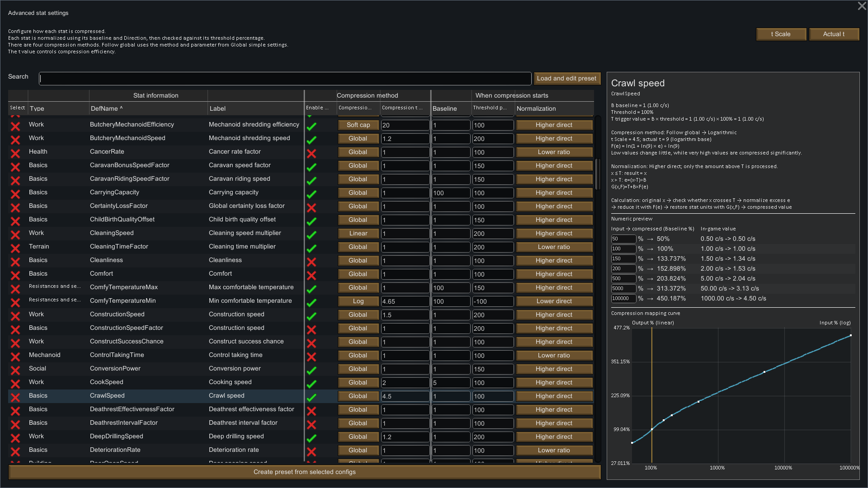Focus the Search text field

point(285,79)
